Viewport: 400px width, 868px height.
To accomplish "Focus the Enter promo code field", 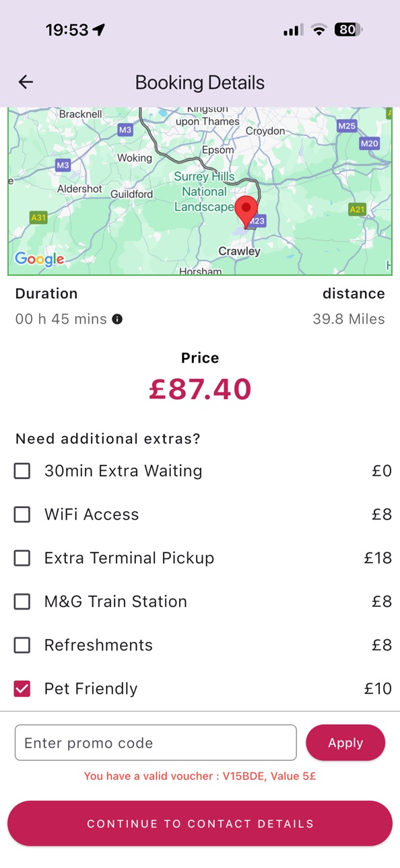I will tap(156, 743).
